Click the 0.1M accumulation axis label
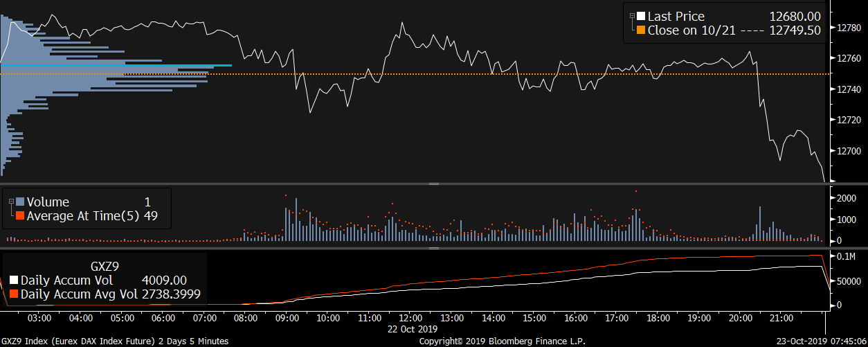Screen dimensions: 868x347 click(847, 256)
